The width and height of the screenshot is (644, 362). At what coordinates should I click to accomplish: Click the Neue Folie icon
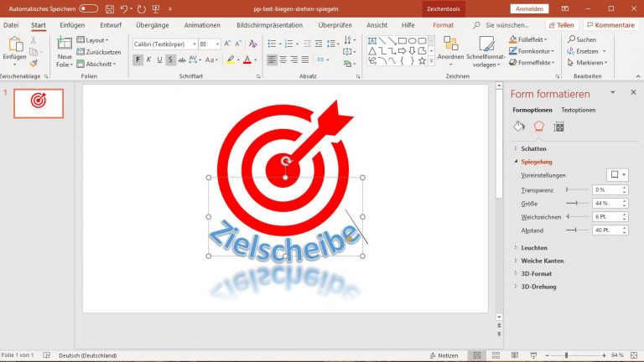(x=65, y=47)
